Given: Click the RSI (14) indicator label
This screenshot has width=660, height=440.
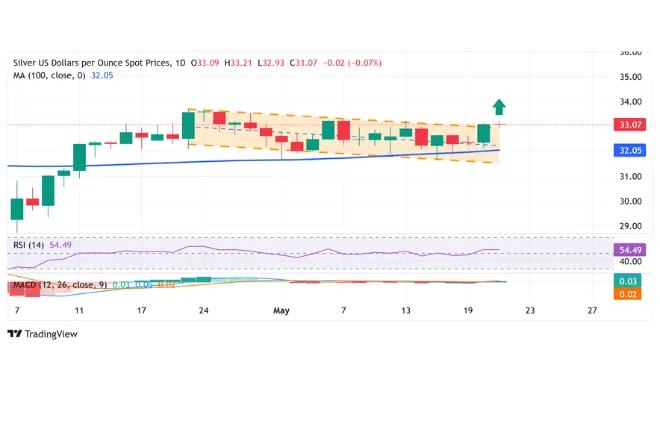Looking at the screenshot, I should point(29,245).
